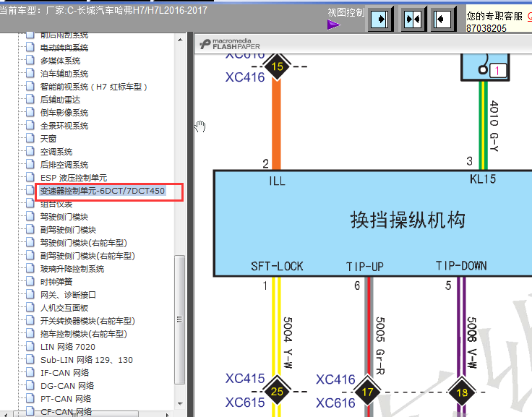Select ESP 液压控制单元 item
The height and width of the screenshot is (417, 532).
[x=74, y=178]
